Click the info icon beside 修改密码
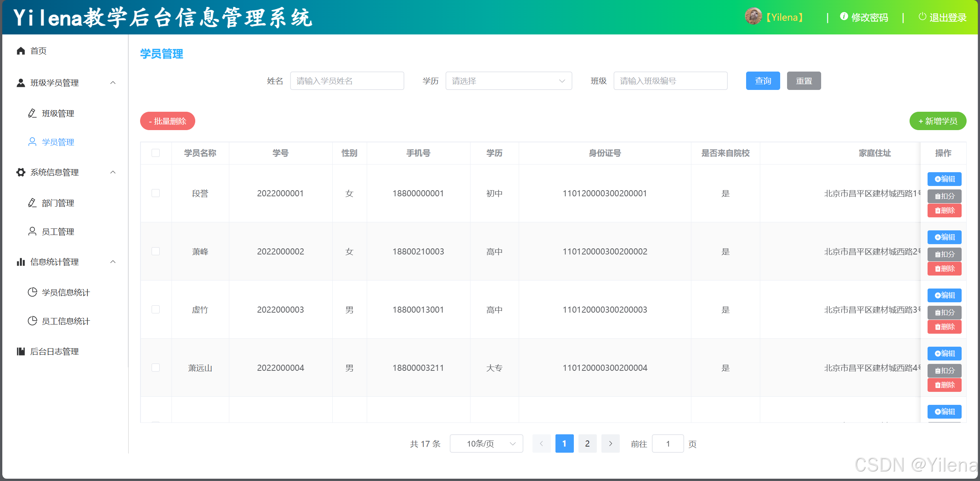Image resolution: width=980 pixels, height=481 pixels. (x=844, y=16)
